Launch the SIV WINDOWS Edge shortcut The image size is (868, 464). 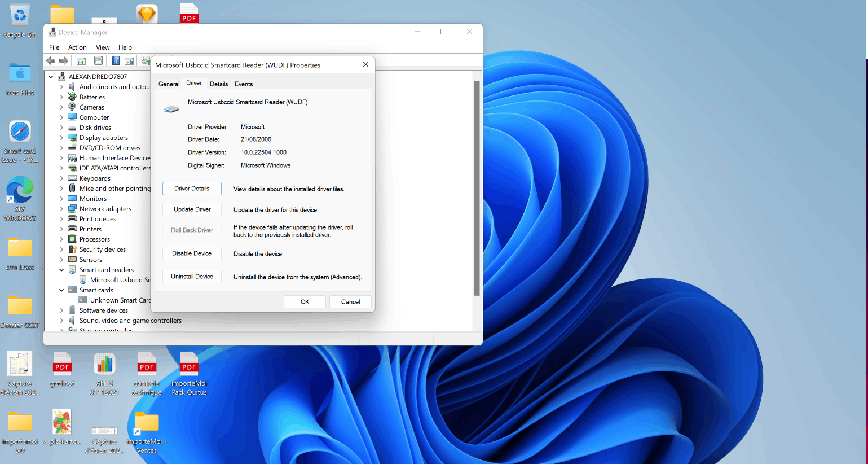20,198
